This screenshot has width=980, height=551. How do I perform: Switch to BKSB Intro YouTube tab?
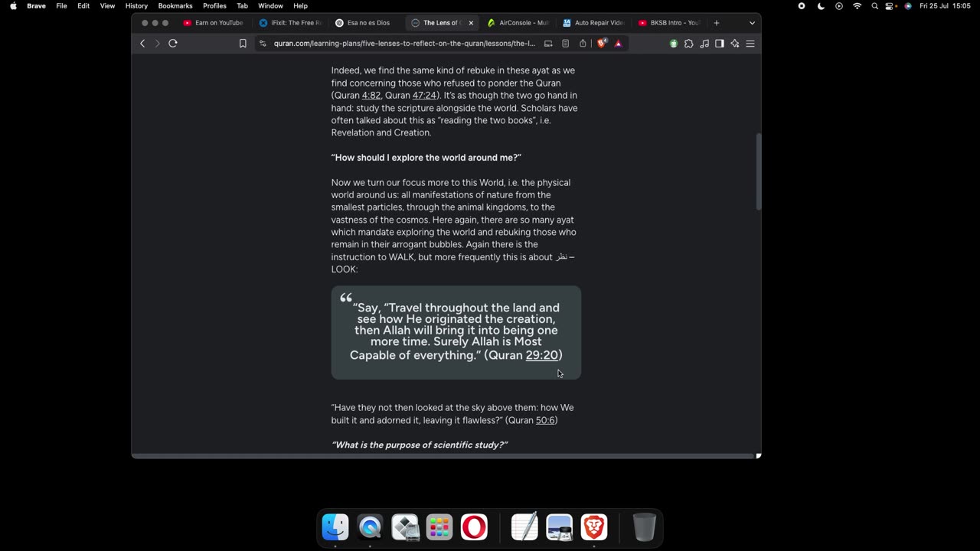click(x=669, y=23)
